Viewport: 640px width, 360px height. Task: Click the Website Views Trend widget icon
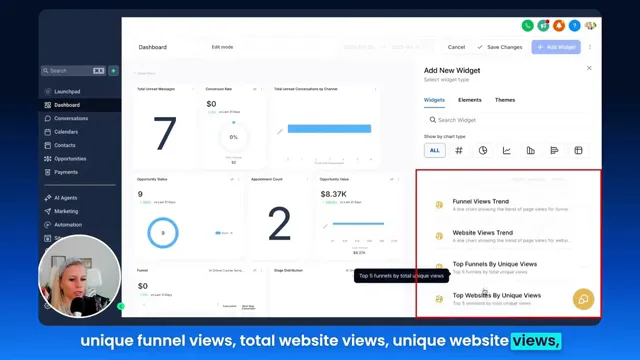point(439,236)
